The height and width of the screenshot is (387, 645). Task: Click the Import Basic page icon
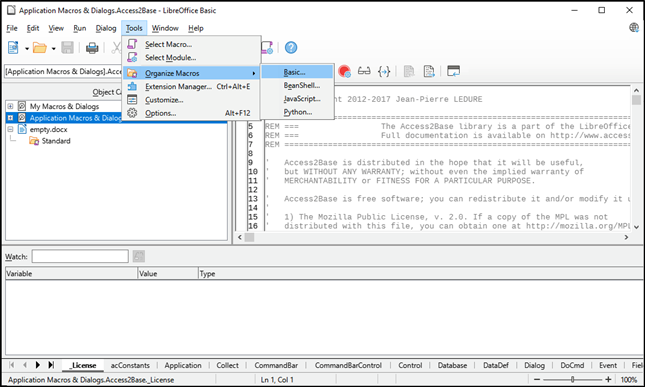coord(409,72)
